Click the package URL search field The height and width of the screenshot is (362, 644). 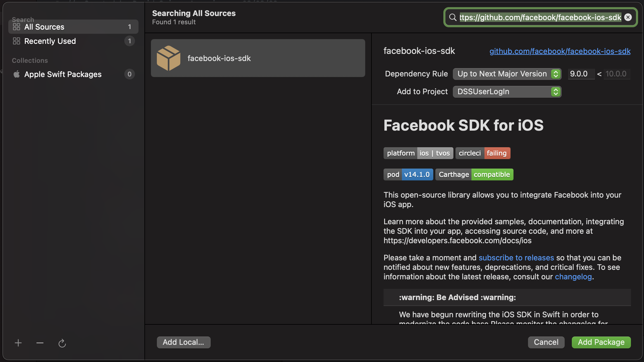click(x=540, y=17)
